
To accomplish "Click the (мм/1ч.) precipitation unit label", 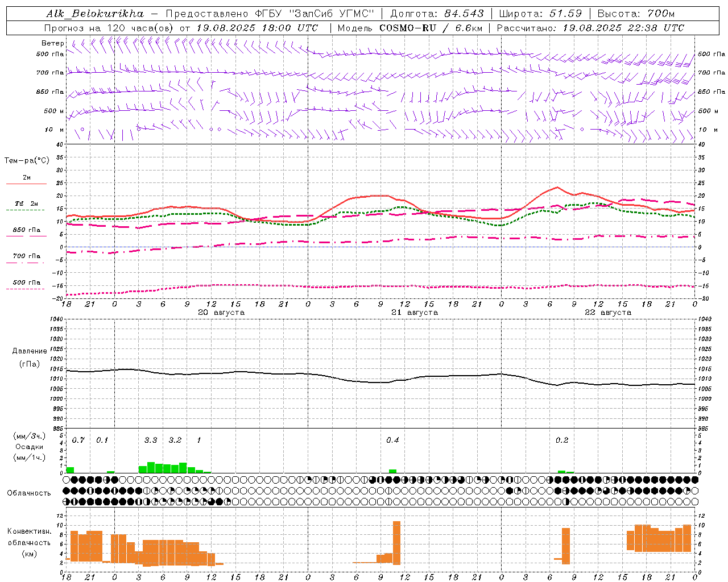I will [x=30, y=457].
